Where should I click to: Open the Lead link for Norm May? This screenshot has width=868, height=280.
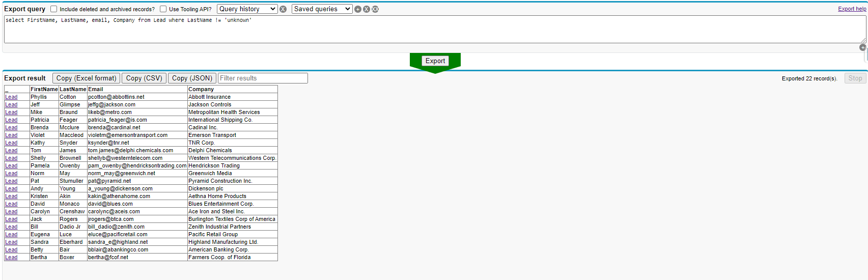11,174
